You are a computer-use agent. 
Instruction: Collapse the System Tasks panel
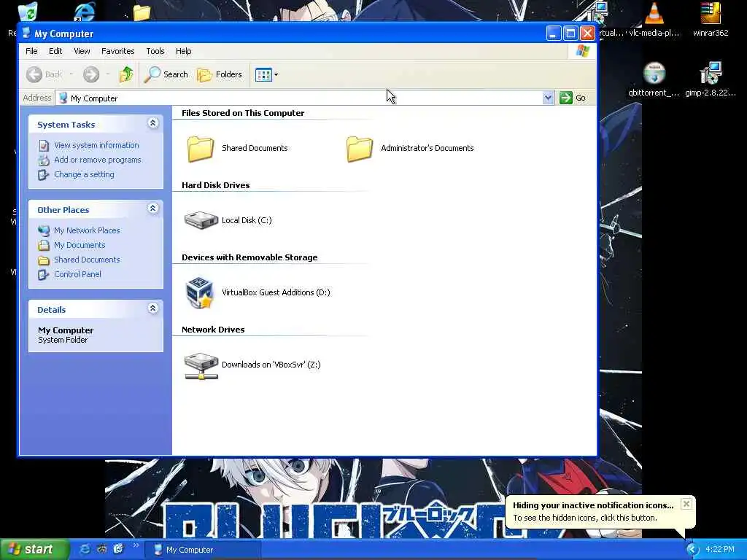pos(153,123)
